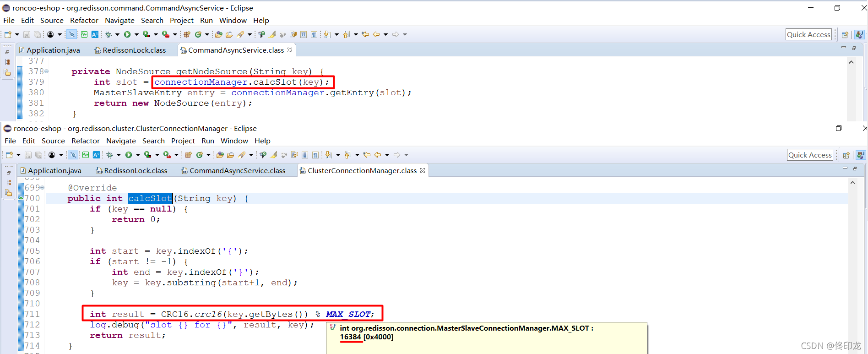Click External Tools icon in ClusterConnectionManager window

[167, 155]
